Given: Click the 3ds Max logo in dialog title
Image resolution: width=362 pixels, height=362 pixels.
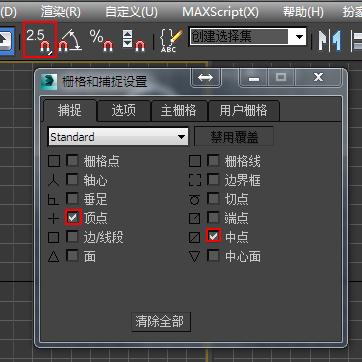Looking at the screenshot, I should [49, 81].
